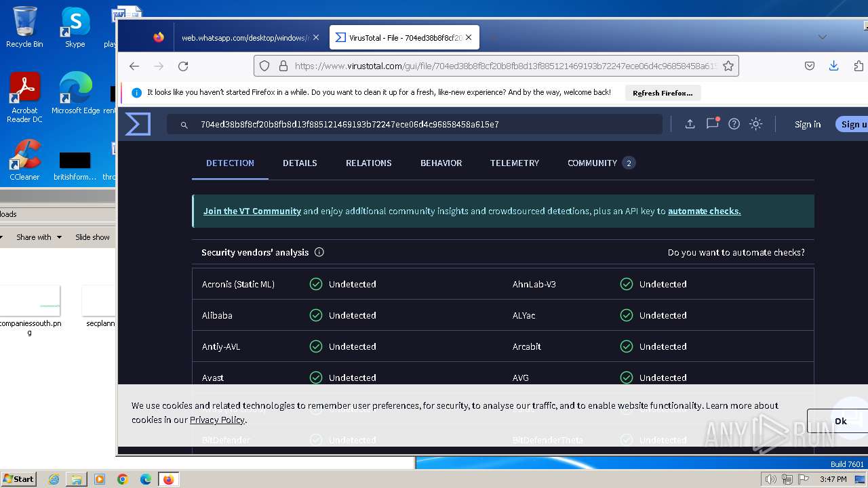Screen dimensions: 868x488
Task: Open Firefox downloads panel
Action: pos(834,66)
